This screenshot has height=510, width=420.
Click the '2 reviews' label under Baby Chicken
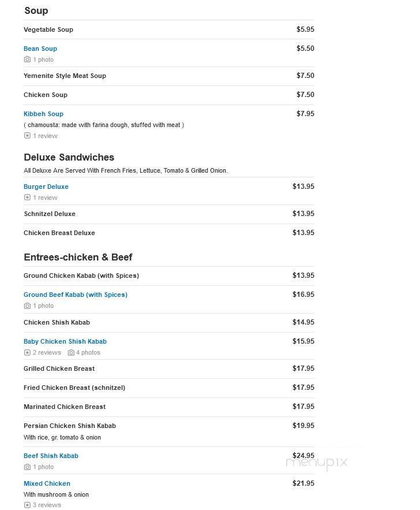(46, 352)
